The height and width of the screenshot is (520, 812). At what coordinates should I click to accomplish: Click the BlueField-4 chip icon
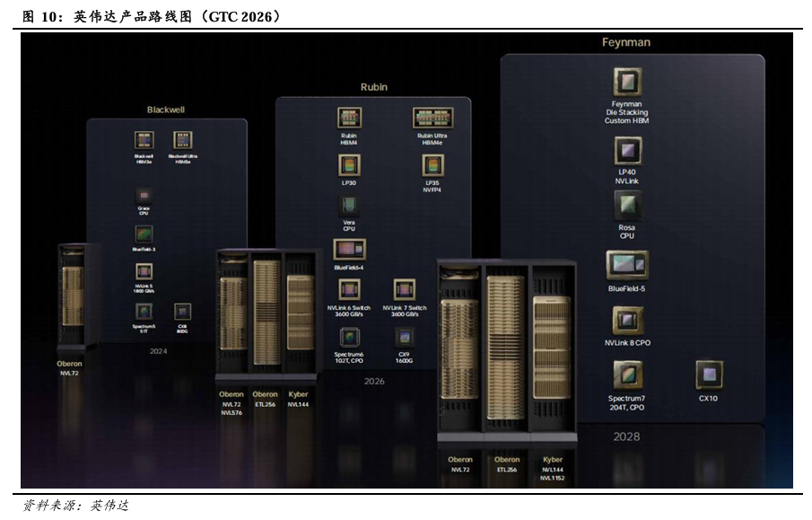pyautogui.click(x=349, y=250)
